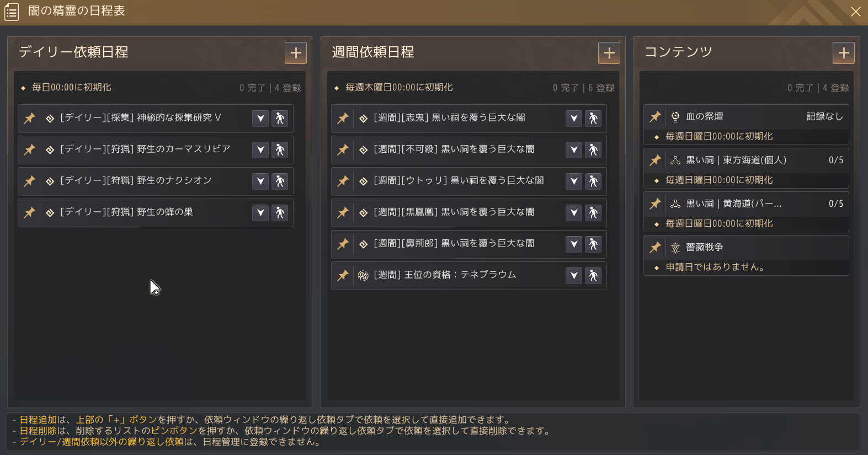The width and height of the screenshot is (868, 455).
Task: Unpin the 神秘的な採集研究 V daily quest
Action: pos(29,119)
